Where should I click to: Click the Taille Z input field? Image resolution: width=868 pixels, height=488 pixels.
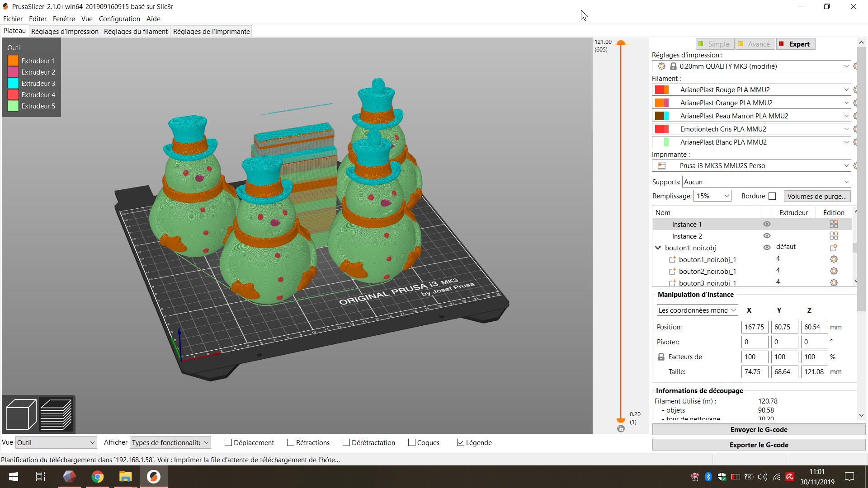pos(814,372)
